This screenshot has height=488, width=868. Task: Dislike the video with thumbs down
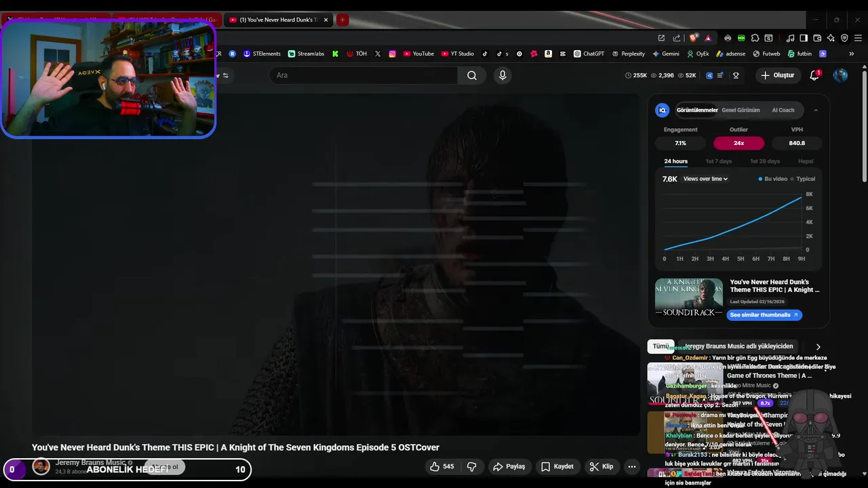[472, 466]
